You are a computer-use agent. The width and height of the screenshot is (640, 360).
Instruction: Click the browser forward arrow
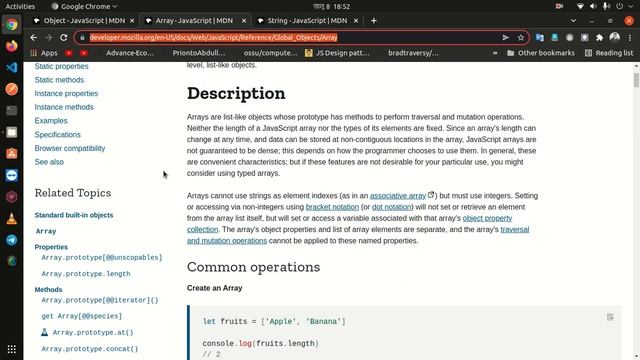coord(49,38)
